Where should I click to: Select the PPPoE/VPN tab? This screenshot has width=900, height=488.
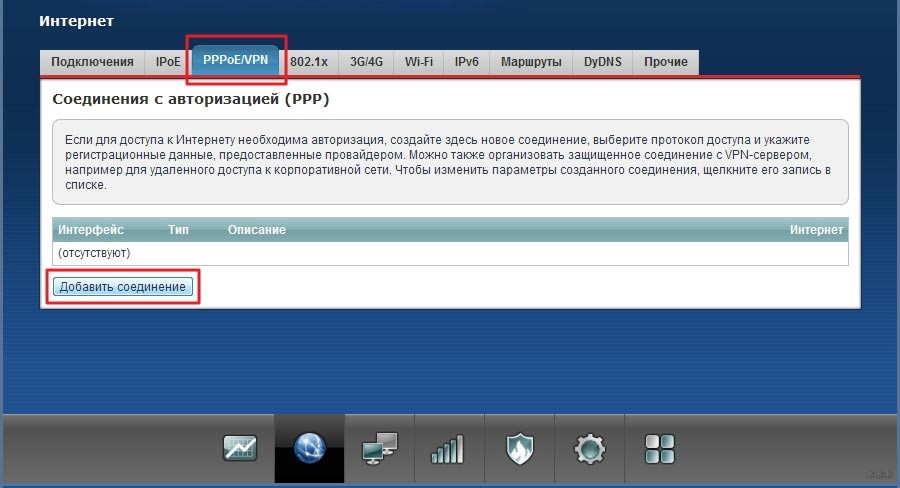[235, 60]
